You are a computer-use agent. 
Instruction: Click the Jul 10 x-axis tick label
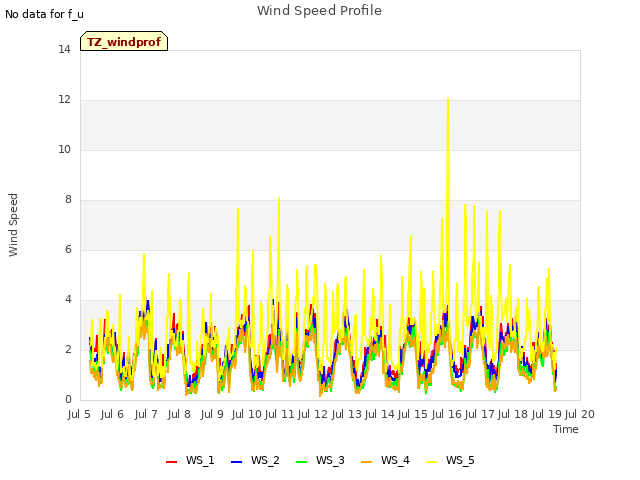(x=246, y=414)
